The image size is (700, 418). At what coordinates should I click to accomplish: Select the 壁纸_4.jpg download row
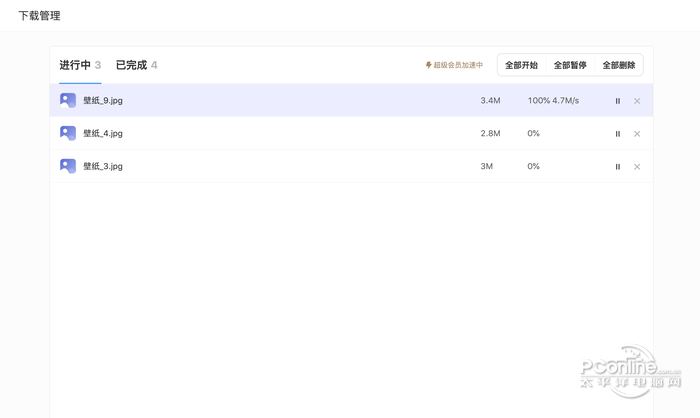pyautogui.click(x=300, y=133)
